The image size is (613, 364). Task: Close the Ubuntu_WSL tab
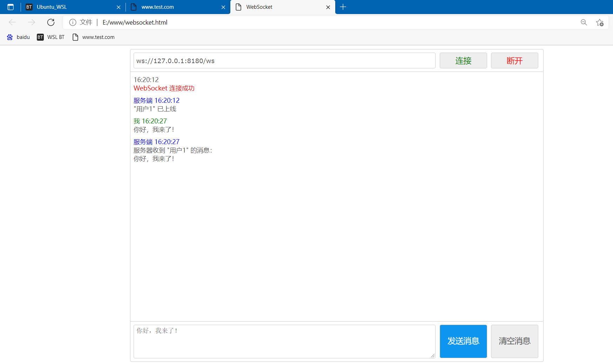[x=119, y=7]
